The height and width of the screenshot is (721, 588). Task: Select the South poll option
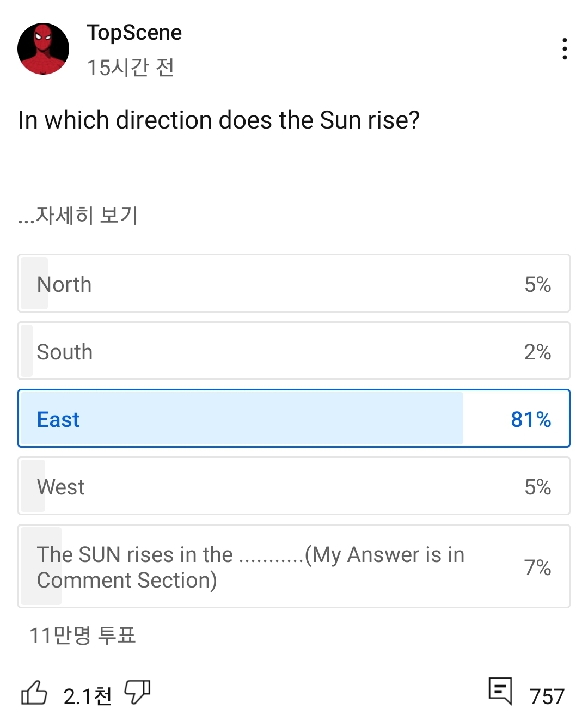tap(294, 351)
